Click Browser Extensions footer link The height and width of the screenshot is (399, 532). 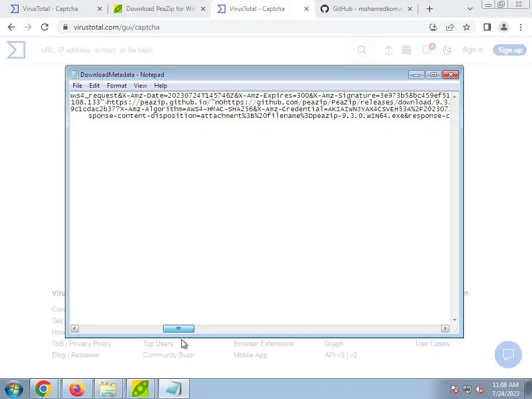(263, 344)
